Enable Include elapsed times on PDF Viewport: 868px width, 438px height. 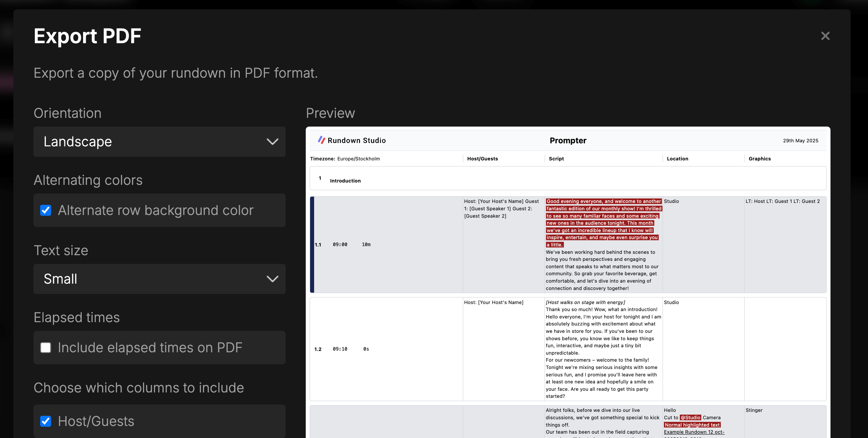tap(46, 347)
